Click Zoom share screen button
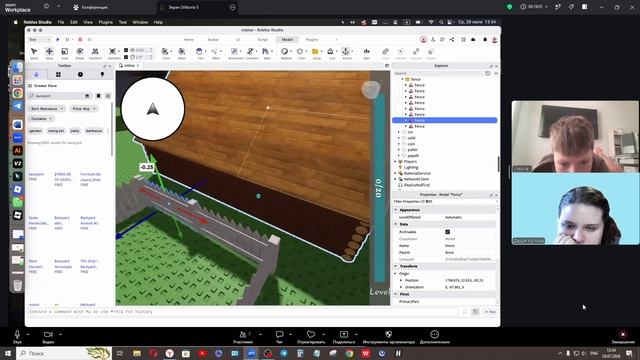 click(344, 337)
